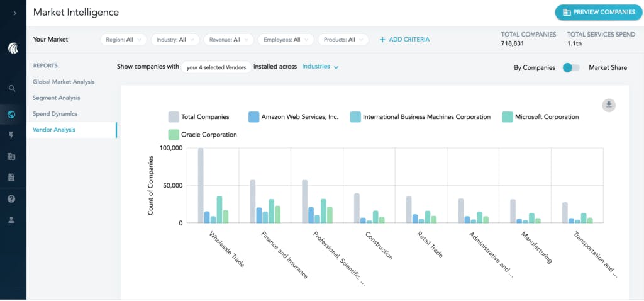The width and height of the screenshot is (644, 301).
Task: Go to the Spend Dynamics report
Action: pos(55,114)
